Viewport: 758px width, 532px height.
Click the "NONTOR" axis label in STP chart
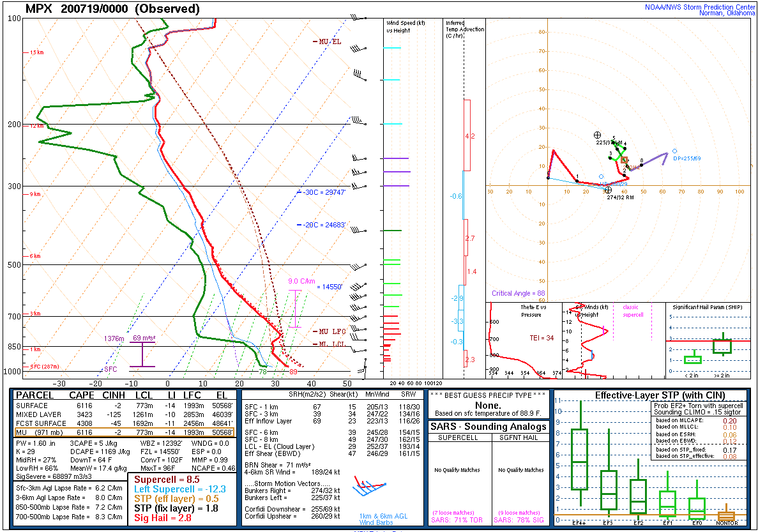point(727,523)
